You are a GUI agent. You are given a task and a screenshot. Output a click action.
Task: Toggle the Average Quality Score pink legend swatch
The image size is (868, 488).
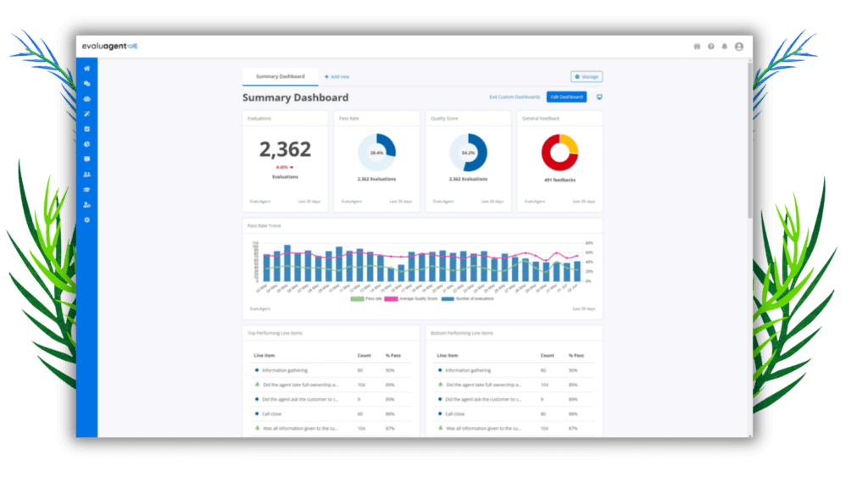pyautogui.click(x=391, y=299)
